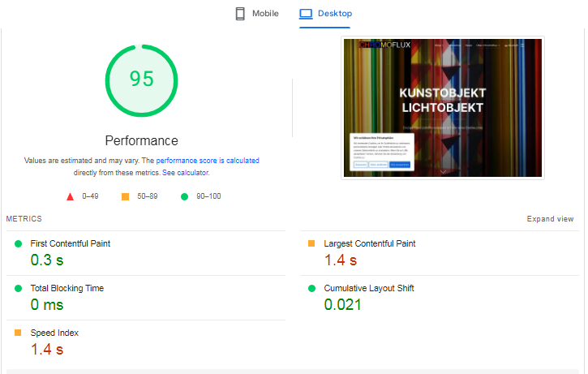Open the performance score is calculated link
Viewport: 588px width, 374px height.
tap(208, 161)
